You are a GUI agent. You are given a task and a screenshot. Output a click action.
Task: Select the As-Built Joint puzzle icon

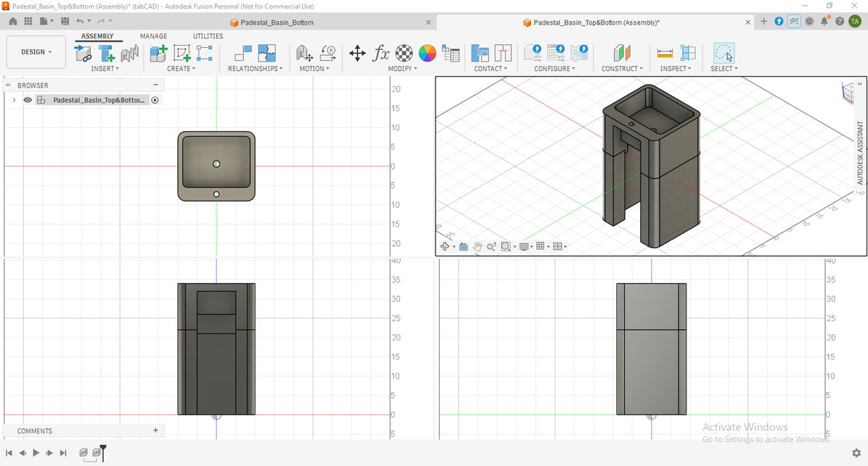(267, 53)
